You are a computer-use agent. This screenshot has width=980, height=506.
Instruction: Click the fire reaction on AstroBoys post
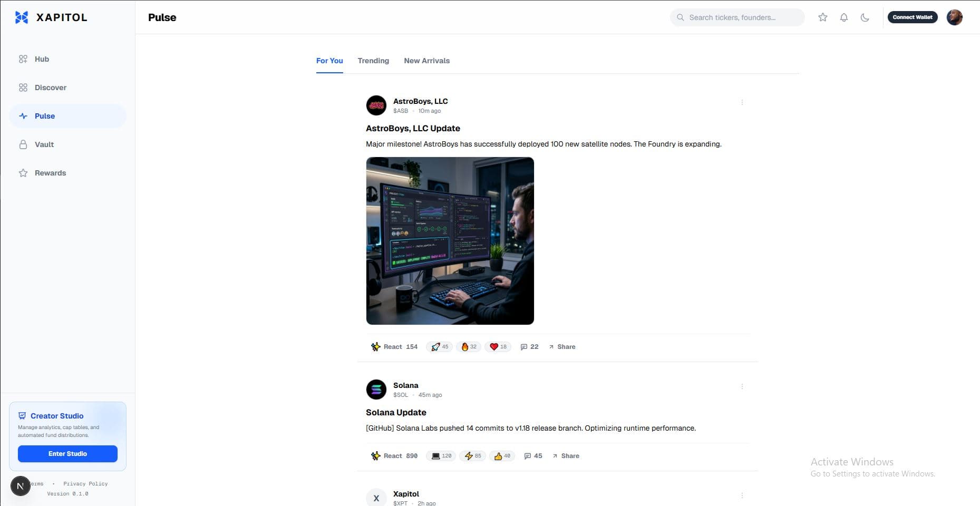tap(469, 347)
